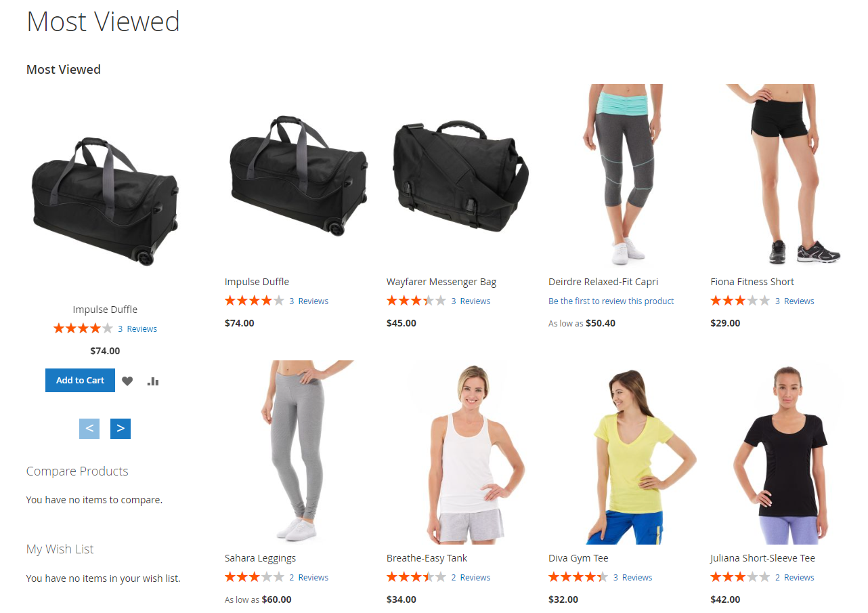Image resolution: width=868 pixels, height=613 pixels.
Task: Click star rating of Diva Gym Tee
Action: pyautogui.click(x=578, y=577)
